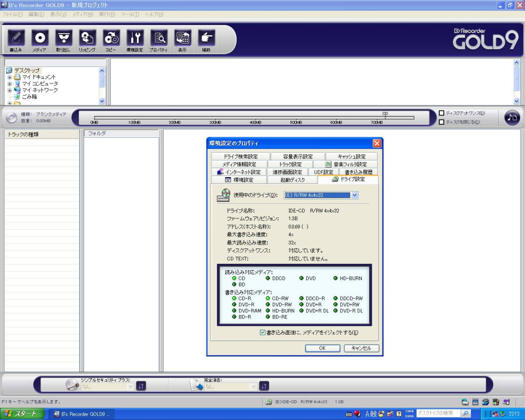525x420 pixels.
Task: Expand the マイ ドキュメント tree node
Action: [x=9, y=77]
